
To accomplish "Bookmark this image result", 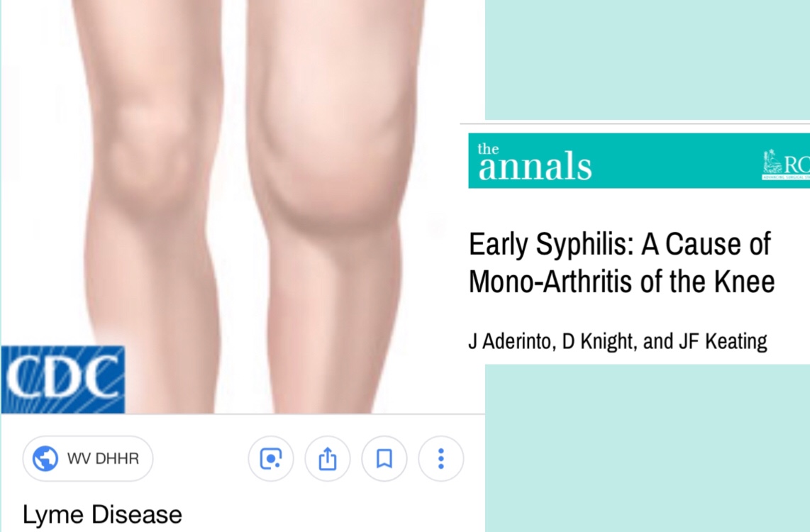I will coord(384,459).
